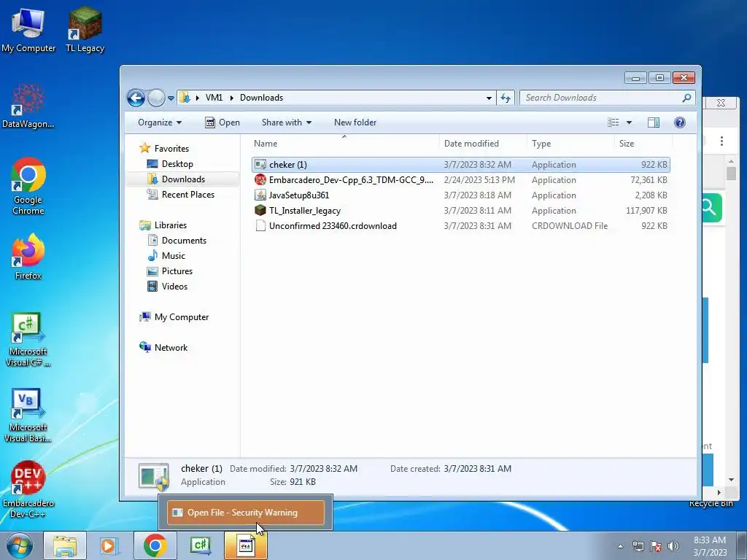This screenshot has height=560, width=747.
Task: Open the Videos library
Action: (167, 286)
